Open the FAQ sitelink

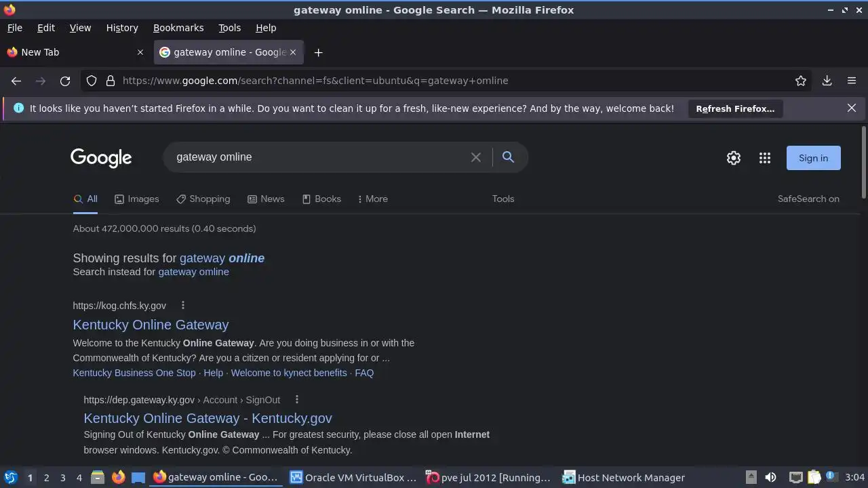(364, 373)
